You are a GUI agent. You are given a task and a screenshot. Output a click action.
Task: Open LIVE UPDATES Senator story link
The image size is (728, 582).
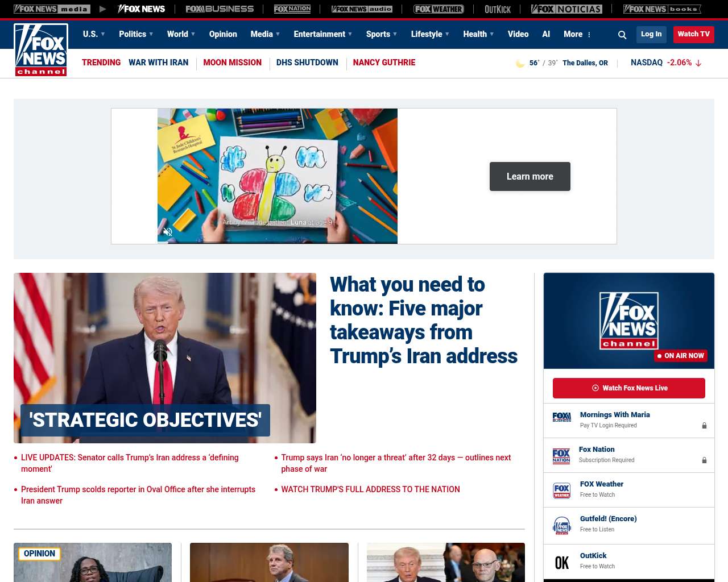(x=130, y=463)
